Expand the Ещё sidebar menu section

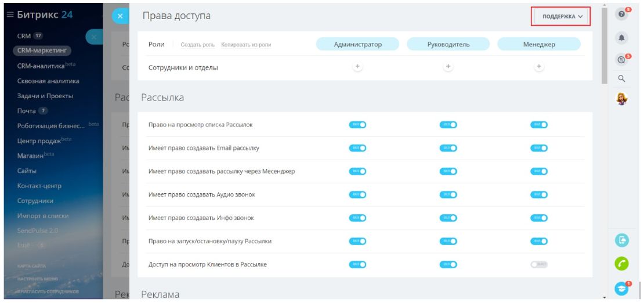pyautogui.click(x=24, y=245)
